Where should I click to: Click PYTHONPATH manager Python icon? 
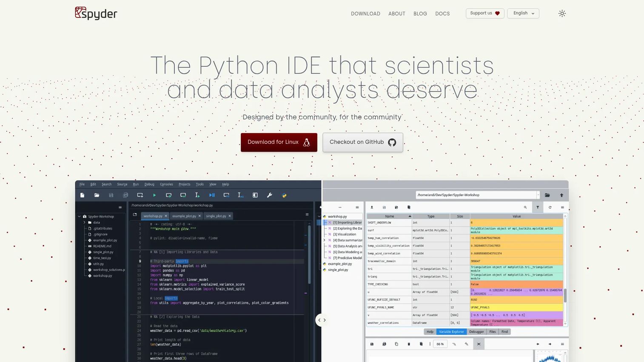pyautogui.click(x=284, y=195)
